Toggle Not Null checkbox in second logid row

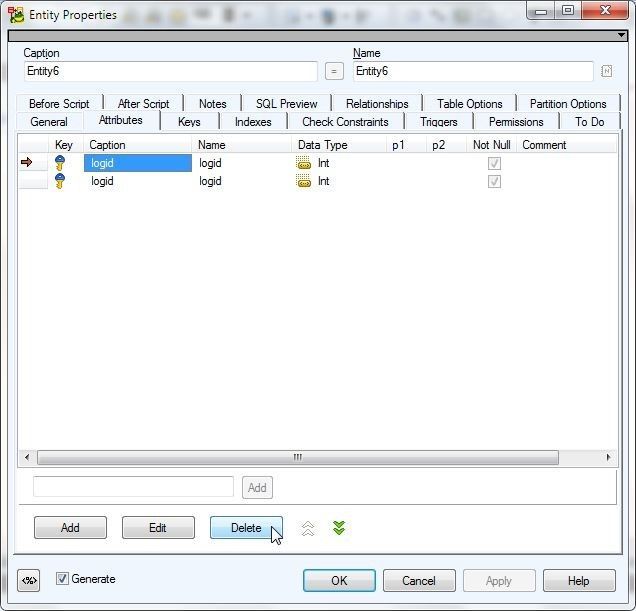[494, 181]
